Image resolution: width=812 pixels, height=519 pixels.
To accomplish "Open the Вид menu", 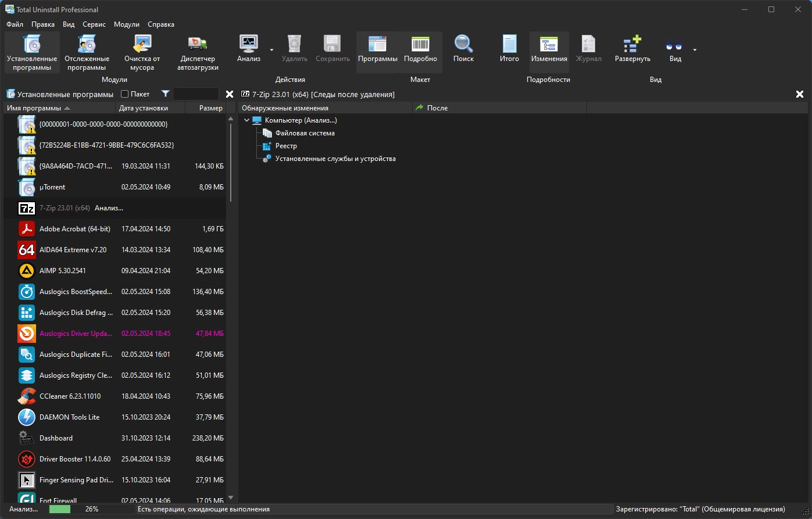I will click(x=69, y=24).
